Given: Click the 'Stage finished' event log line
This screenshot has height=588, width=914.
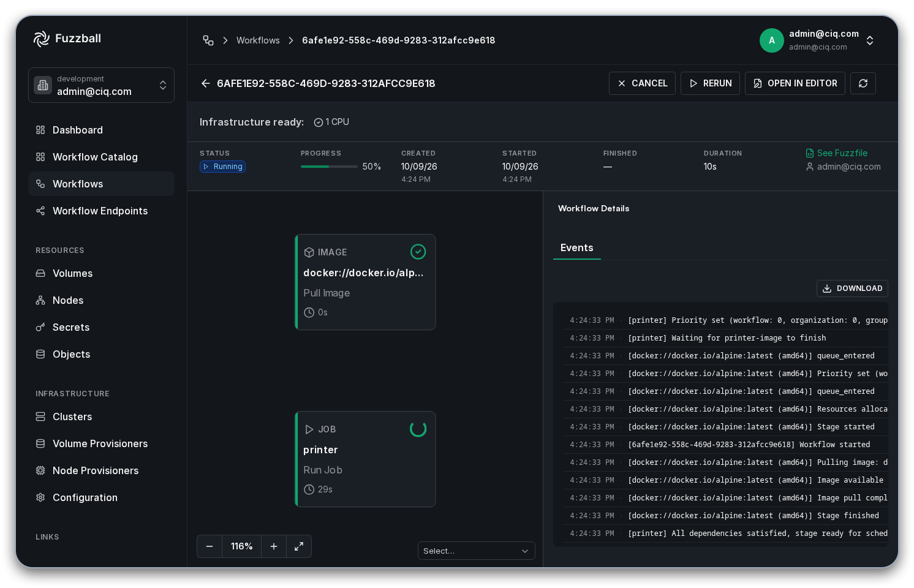Looking at the screenshot, I should (x=725, y=516).
